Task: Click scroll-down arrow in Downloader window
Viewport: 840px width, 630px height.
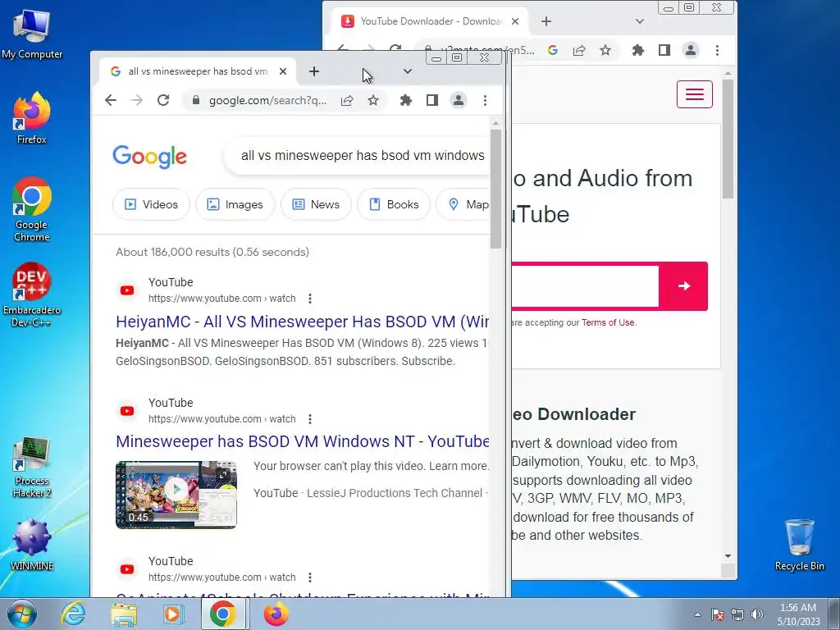Action: pos(728,556)
